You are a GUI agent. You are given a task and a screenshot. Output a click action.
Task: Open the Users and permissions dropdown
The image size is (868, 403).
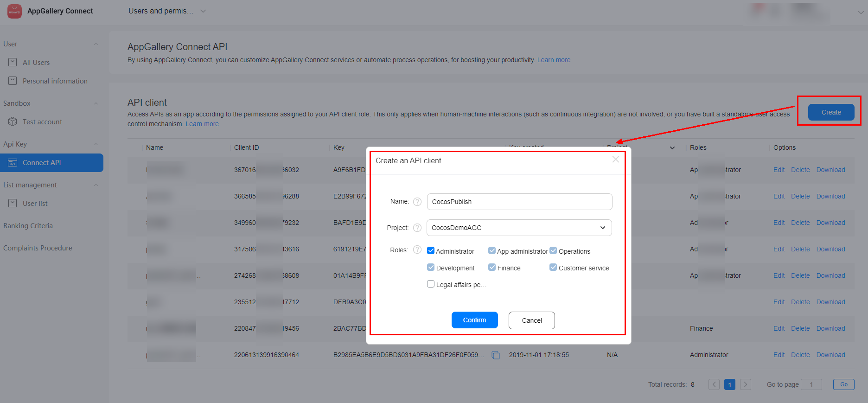167,11
